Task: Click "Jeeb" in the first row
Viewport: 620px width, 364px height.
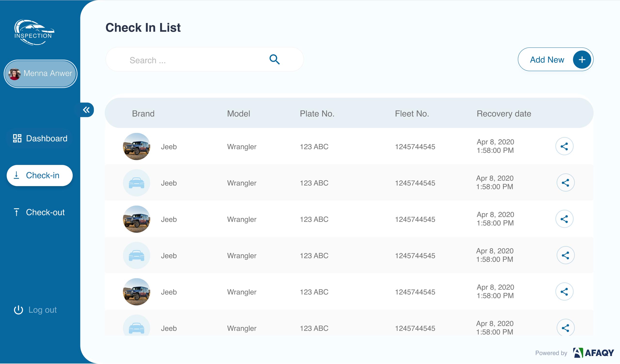Action: pos(169,147)
